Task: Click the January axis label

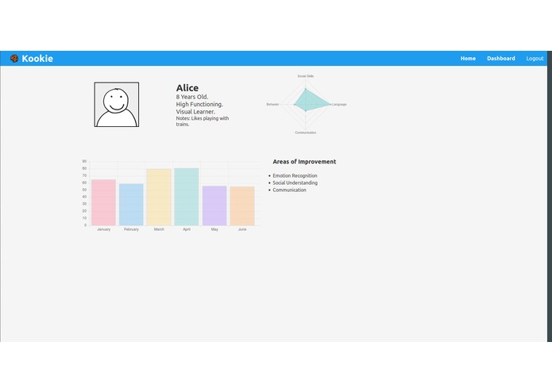Action: click(x=104, y=229)
